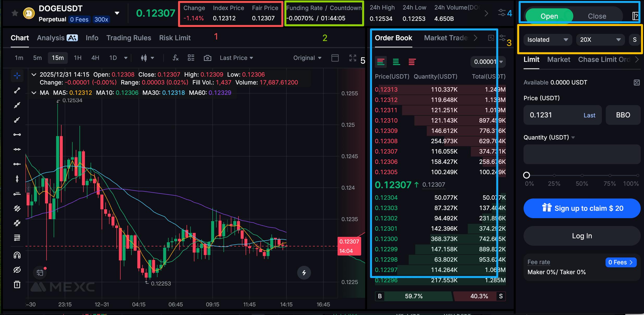Favorite DOGEUSDT with the star icon
The image size is (644, 315).
tap(15, 13)
